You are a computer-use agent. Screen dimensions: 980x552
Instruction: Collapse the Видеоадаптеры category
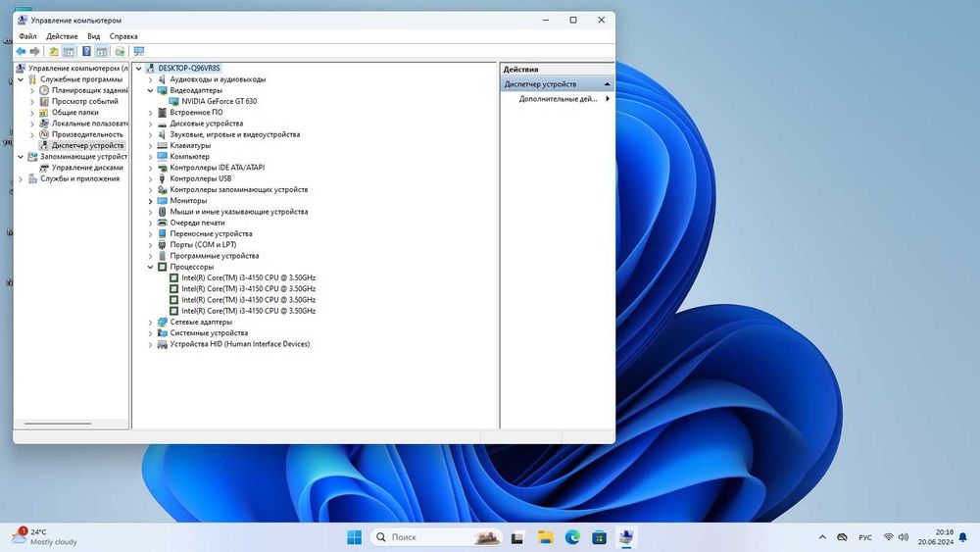[151, 90]
